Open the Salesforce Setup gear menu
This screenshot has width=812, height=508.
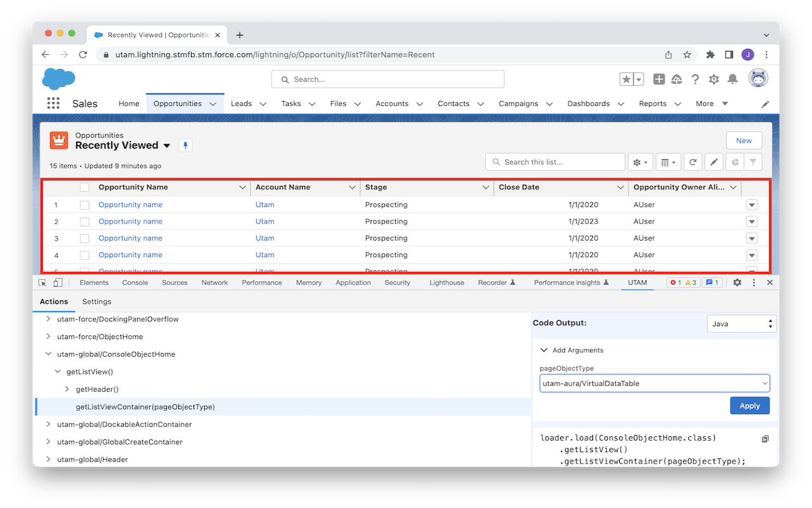[x=714, y=79]
